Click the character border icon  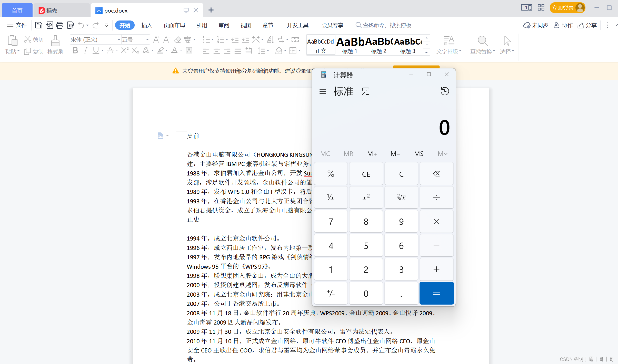coord(189,50)
